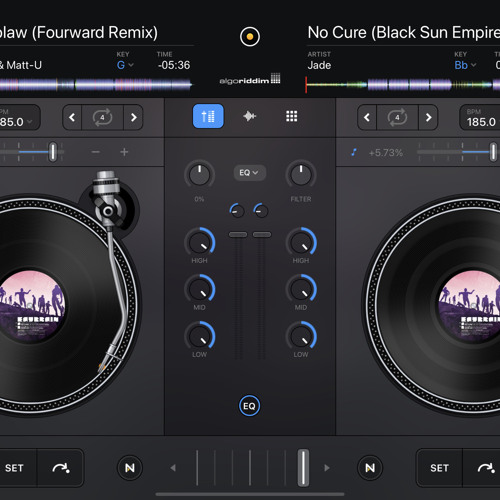Click the left deck tempo slider handle
500x500 pixels.
pos(53,152)
